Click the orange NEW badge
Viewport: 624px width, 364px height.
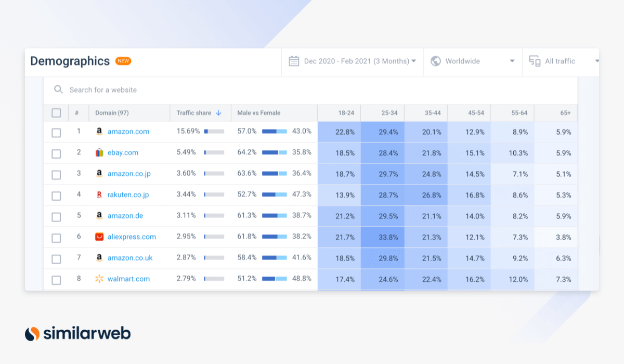click(x=123, y=61)
